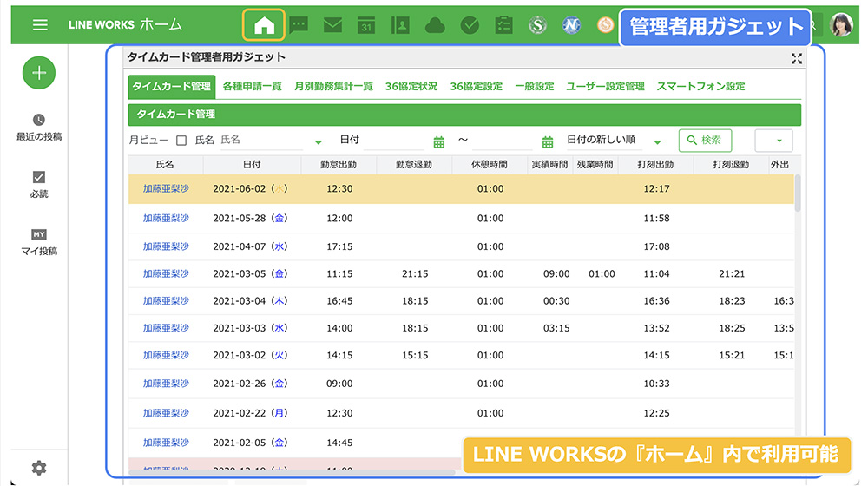Click the green plus new post button
Image resolution: width=868 pixels, height=486 pixels.
pos(39,73)
